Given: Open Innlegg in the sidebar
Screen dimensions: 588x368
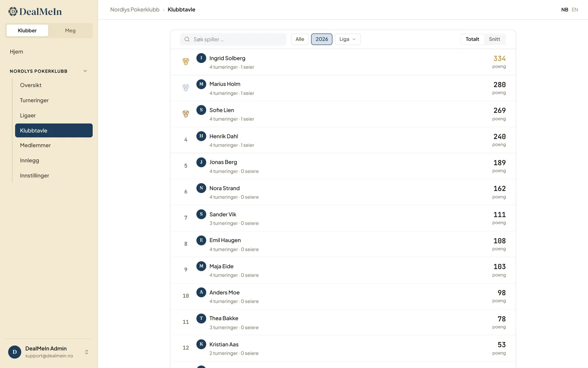Looking at the screenshot, I should tap(54, 160).
